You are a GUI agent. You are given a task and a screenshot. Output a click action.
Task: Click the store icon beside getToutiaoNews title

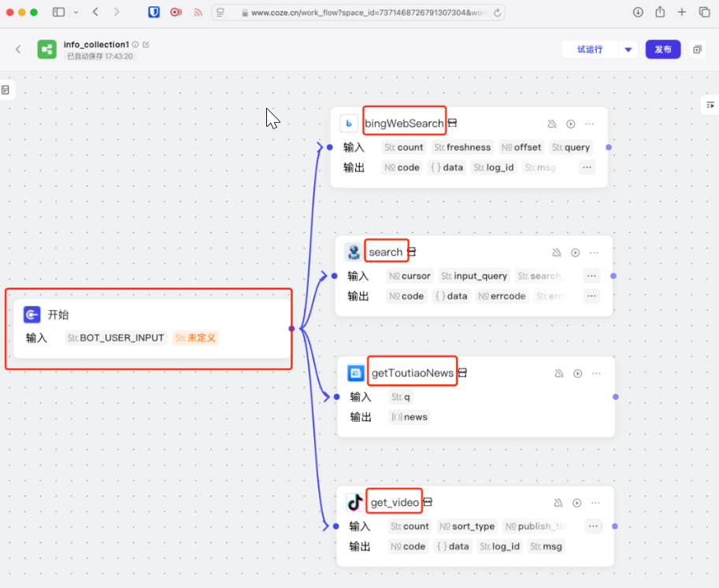tap(463, 372)
